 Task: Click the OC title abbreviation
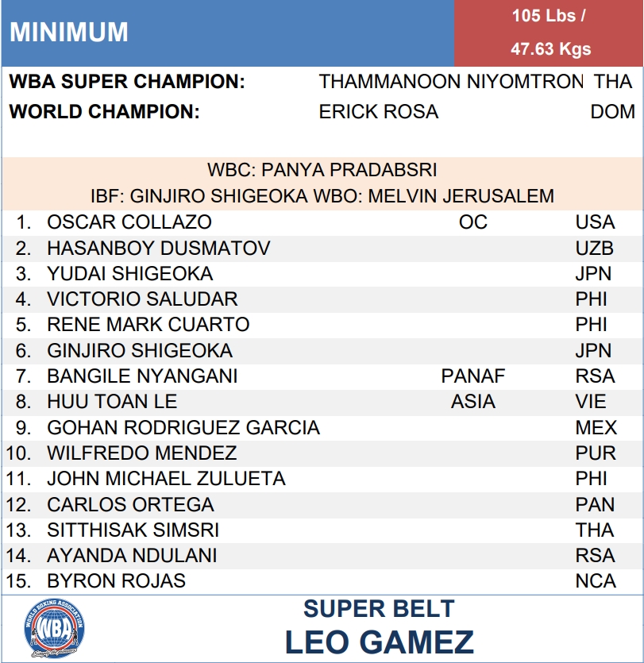[x=473, y=222]
